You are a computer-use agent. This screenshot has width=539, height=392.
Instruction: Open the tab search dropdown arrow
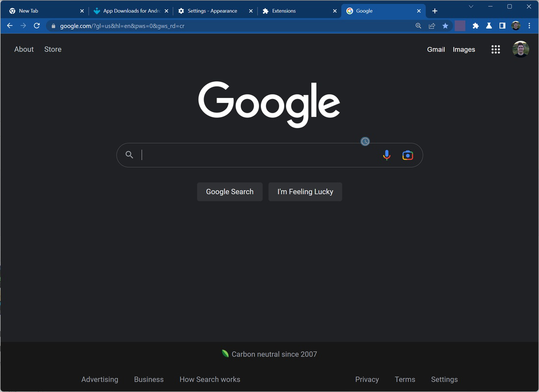(x=471, y=6)
